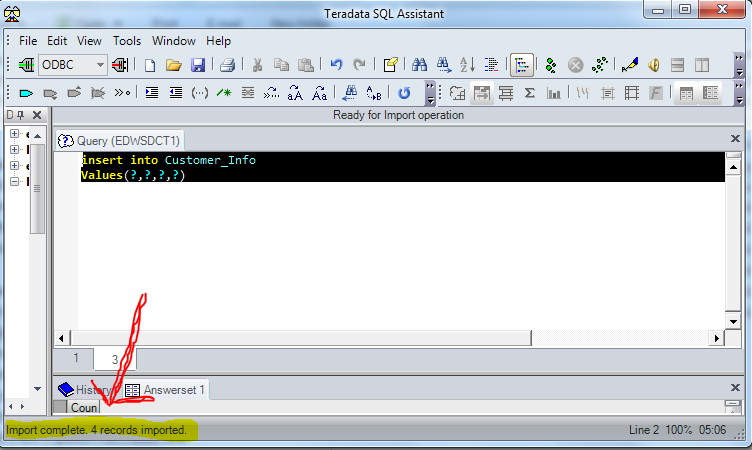Outdent selected lines icon
Screen dimensions: 752x450
176,93
